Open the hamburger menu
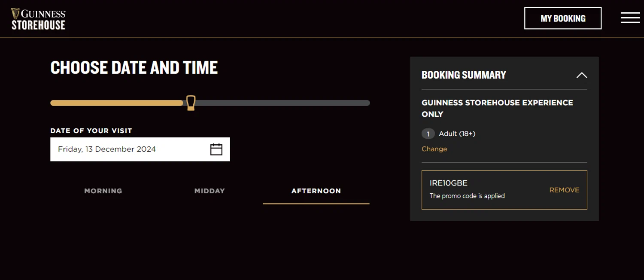Screen dimensions: 644x280 [x=630, y=18]
